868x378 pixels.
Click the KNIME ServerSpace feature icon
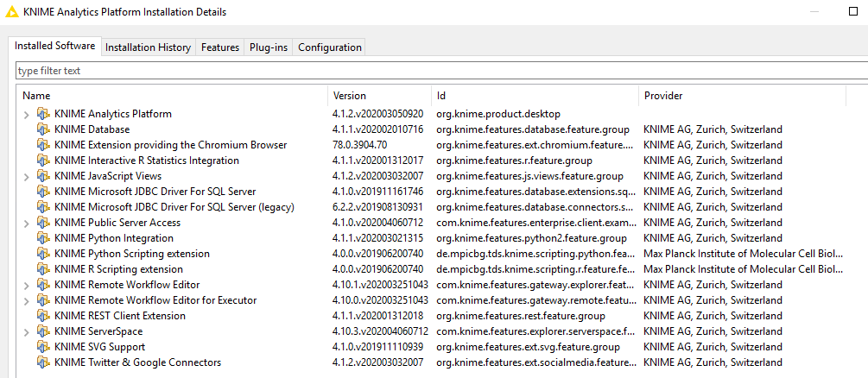pos(43,331)
